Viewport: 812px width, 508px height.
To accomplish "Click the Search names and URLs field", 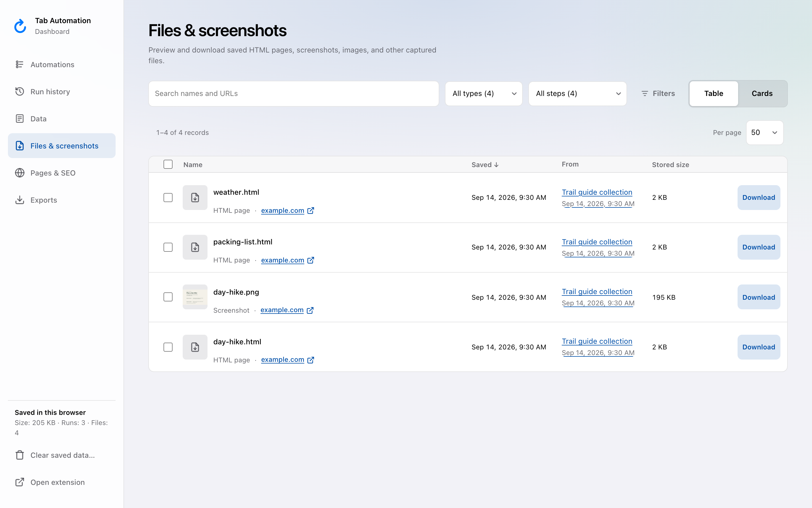I will [294, 94].
